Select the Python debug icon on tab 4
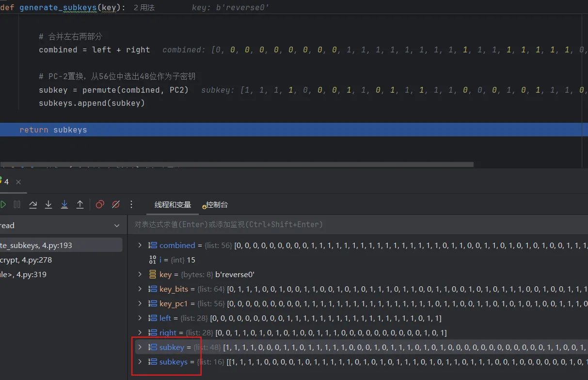The width and height of the screenshot is (588, 380). click(1, 182)
